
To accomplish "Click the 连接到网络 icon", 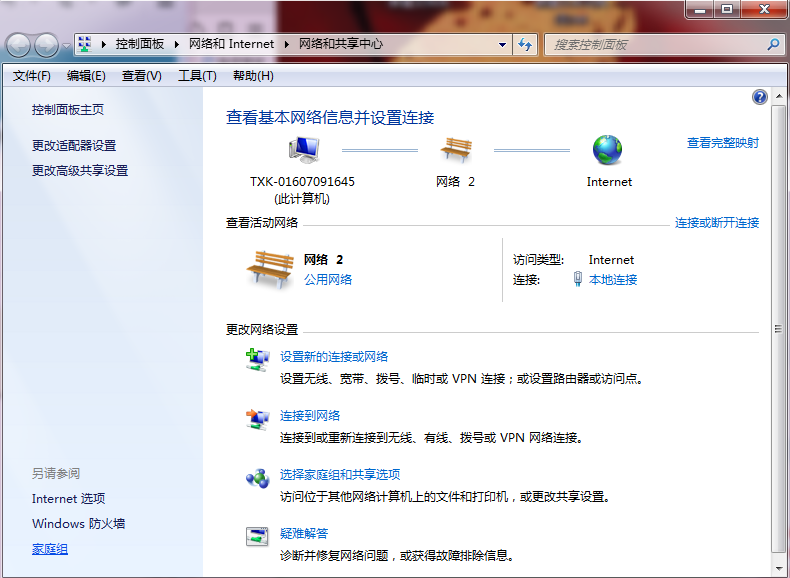I will point(257,418).
